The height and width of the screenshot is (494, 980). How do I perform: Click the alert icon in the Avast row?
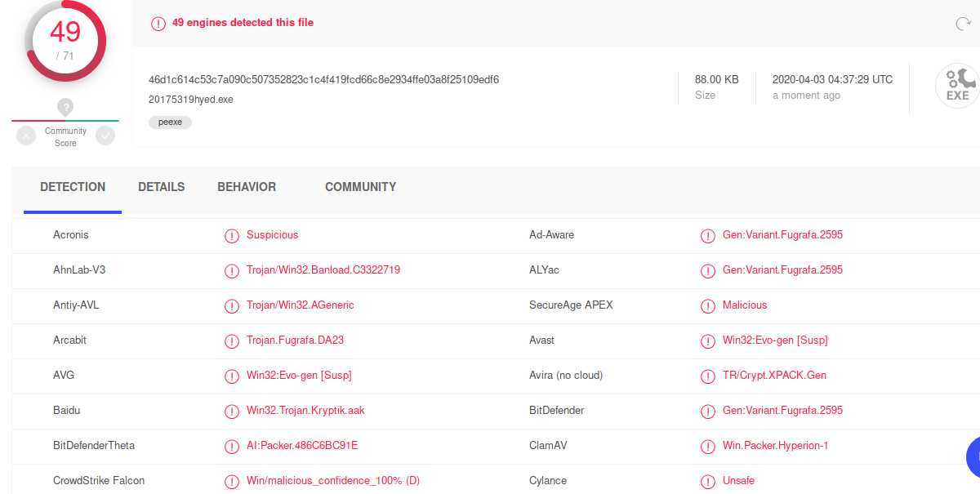pos(708,341)
